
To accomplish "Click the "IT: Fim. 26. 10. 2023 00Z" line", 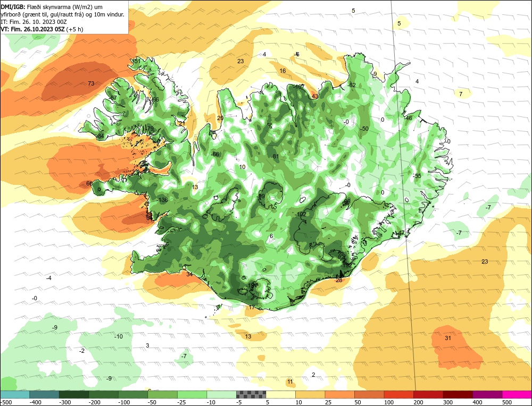I will pyautogui.click(x=34, y=22).
